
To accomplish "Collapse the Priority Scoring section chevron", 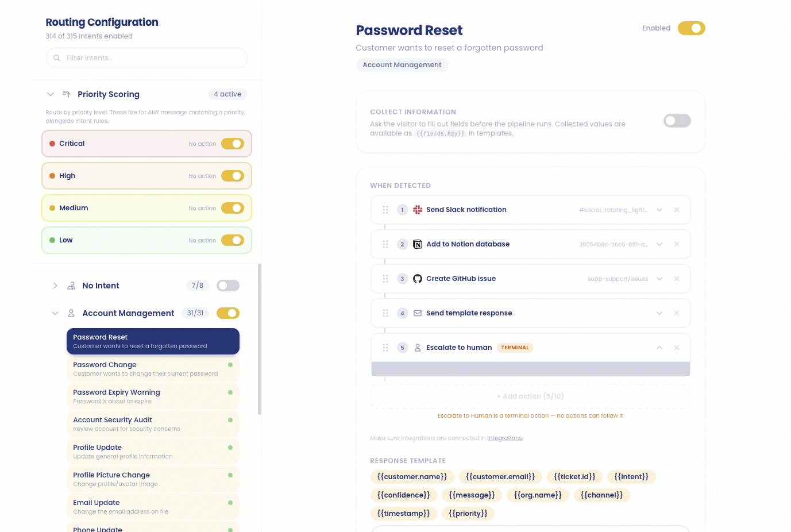I will coord(50,94).
